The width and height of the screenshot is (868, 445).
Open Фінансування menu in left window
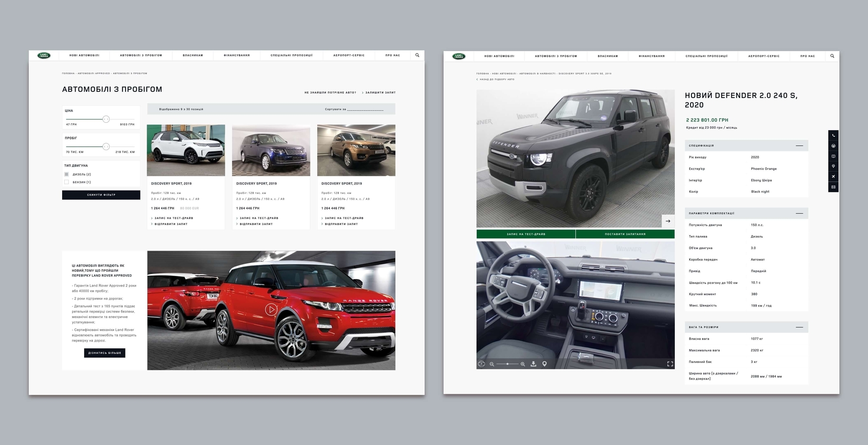coord(237,56)
